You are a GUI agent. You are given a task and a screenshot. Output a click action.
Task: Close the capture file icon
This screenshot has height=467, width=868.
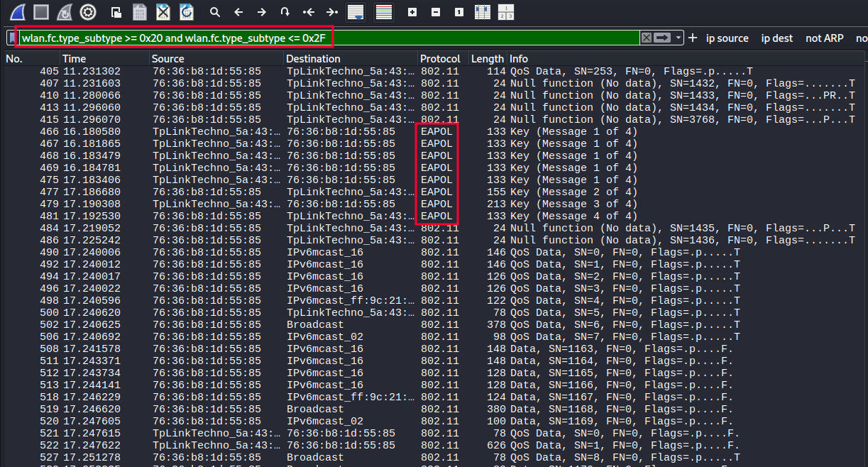click(x=163, y=12)
